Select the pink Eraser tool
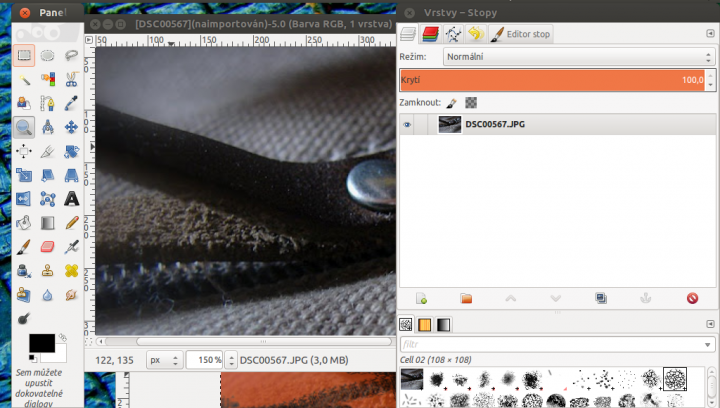The height and width of the screenshot is (408, 720). [47, 247]
